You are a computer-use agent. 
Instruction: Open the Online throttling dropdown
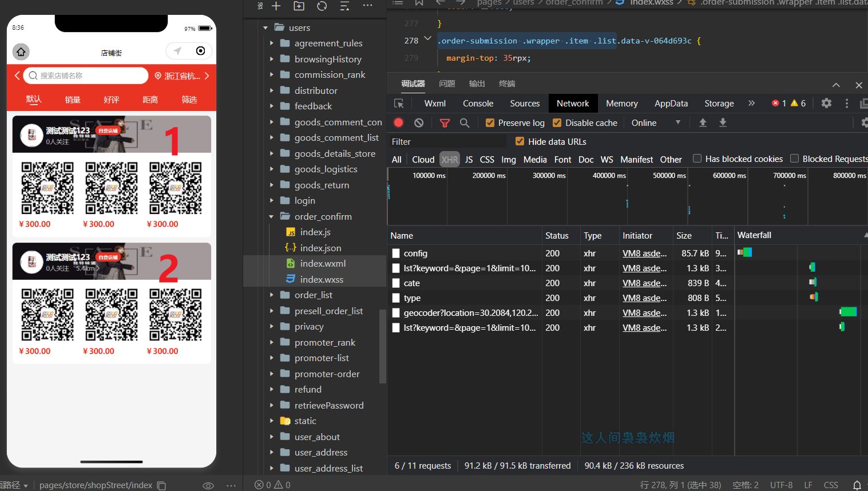[x=656, y=122]
